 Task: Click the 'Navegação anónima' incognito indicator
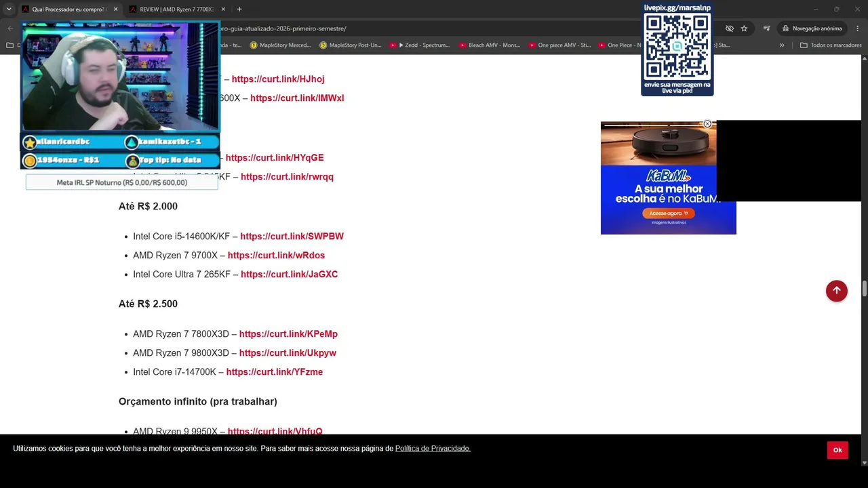[x=812, y=28]
